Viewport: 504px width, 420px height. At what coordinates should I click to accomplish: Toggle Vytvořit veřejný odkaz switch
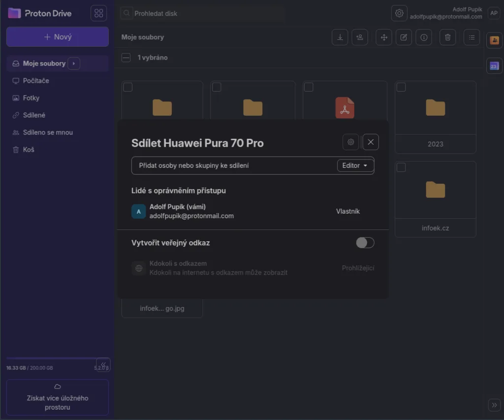click(365, 243)
